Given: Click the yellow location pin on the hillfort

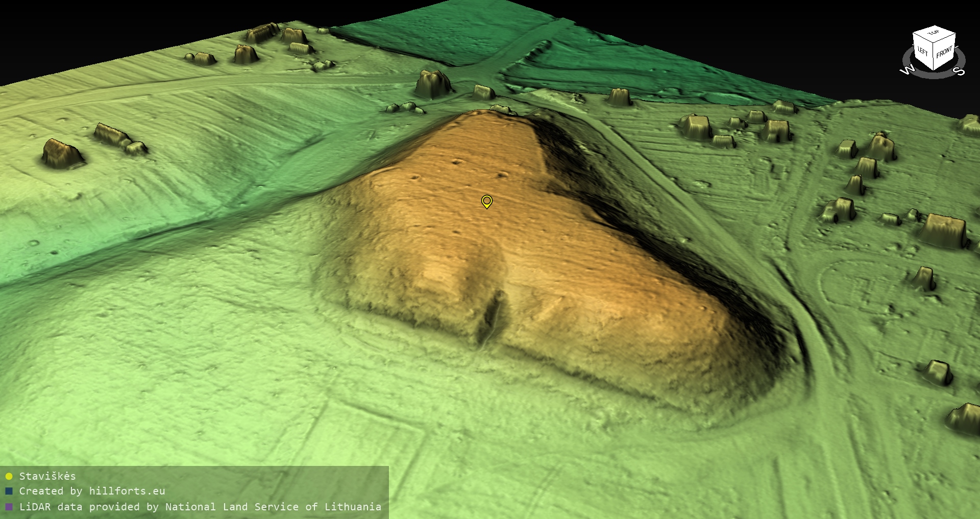Looking at the screenshot, I should pos(486,201).
